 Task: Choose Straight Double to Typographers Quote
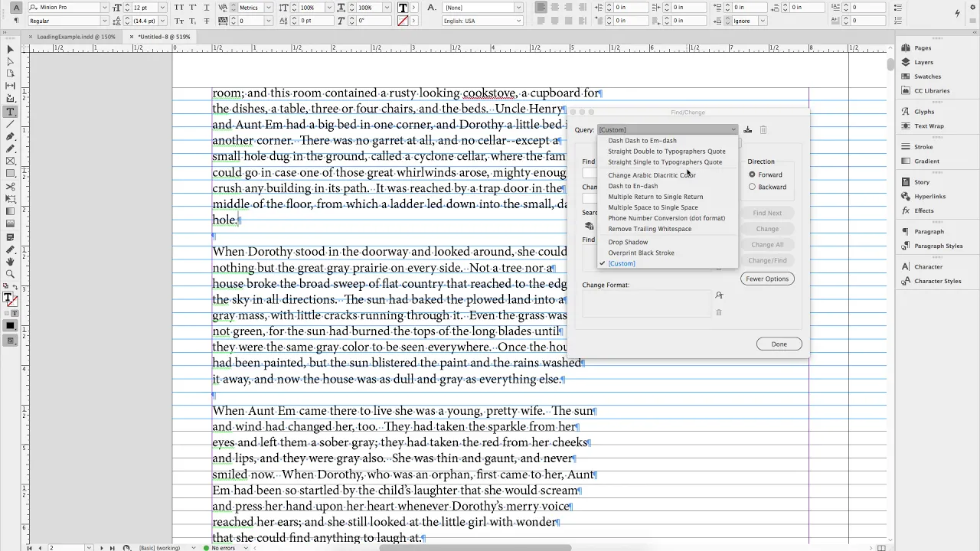(667, 152)
